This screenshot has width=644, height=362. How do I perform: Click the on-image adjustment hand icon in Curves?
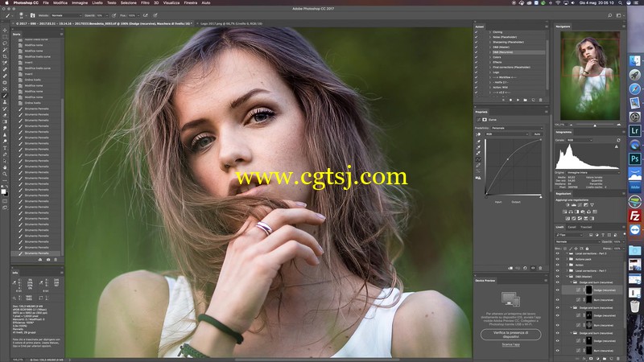pos(478,134)
